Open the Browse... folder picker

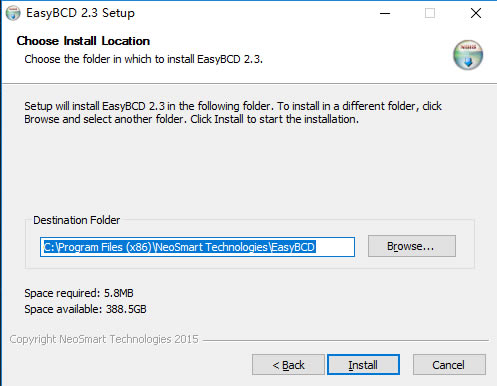click(x=412, y=246)
